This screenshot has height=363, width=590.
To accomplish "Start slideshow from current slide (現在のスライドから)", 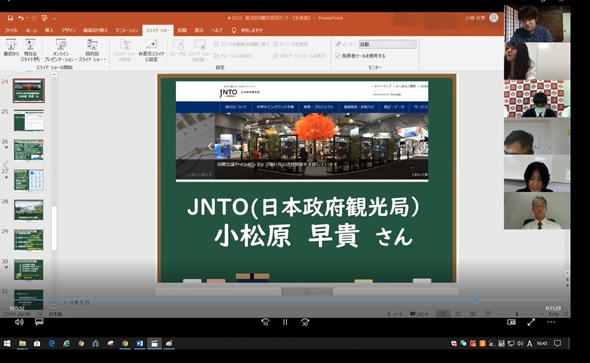I will (x=30, y=50).
